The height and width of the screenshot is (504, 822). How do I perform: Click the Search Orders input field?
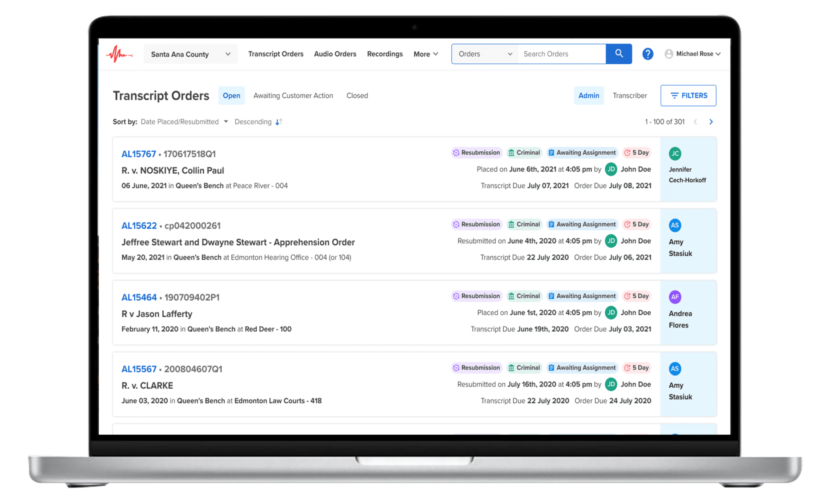[562, 54]
